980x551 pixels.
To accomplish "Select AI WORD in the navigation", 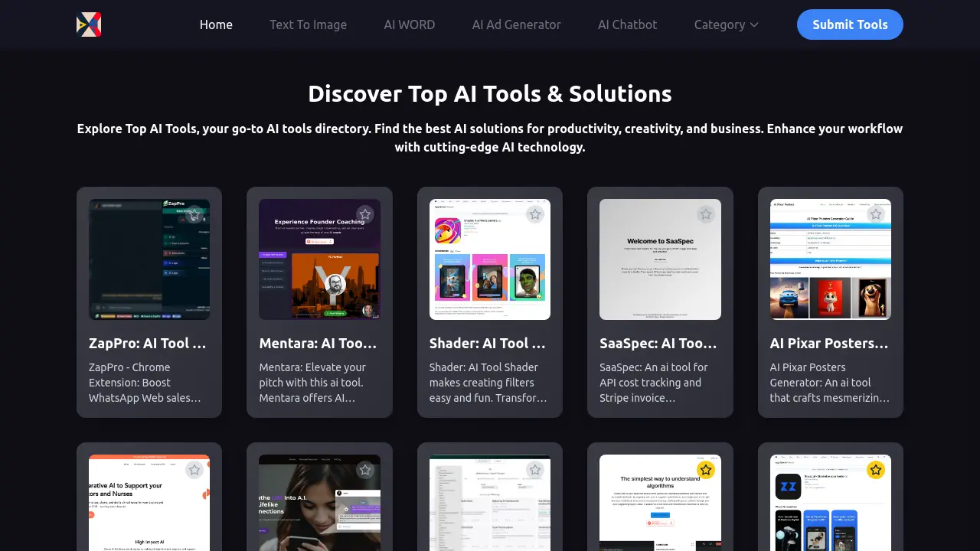I will coord(410,24).
